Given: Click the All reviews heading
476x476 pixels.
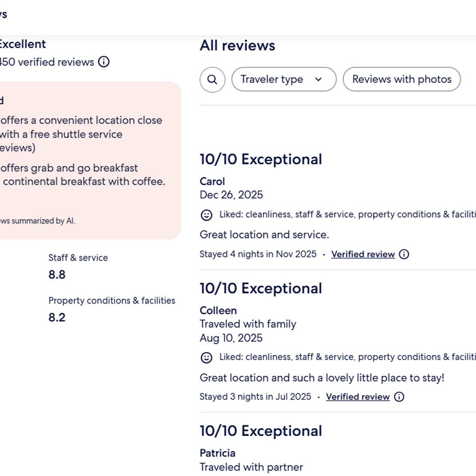Looking at the screenshot, I should click(238, 46).
